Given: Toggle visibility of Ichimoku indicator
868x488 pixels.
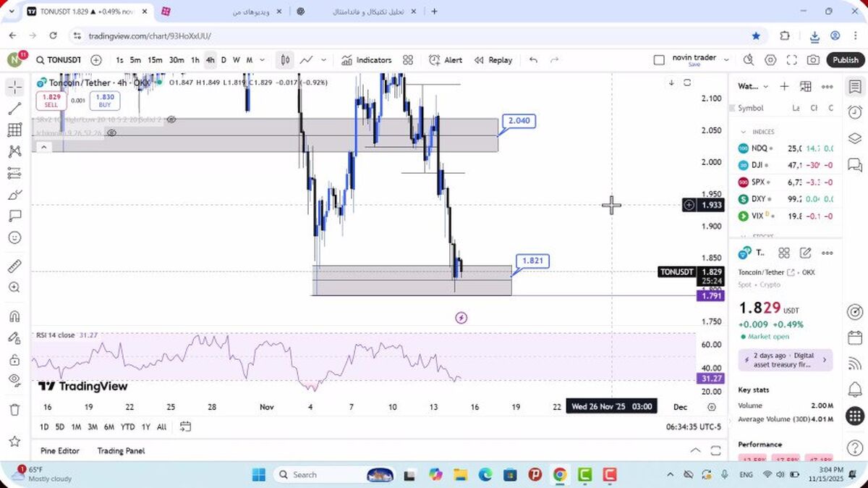Looking at the screenshot, I should click(x=112, y=133).
